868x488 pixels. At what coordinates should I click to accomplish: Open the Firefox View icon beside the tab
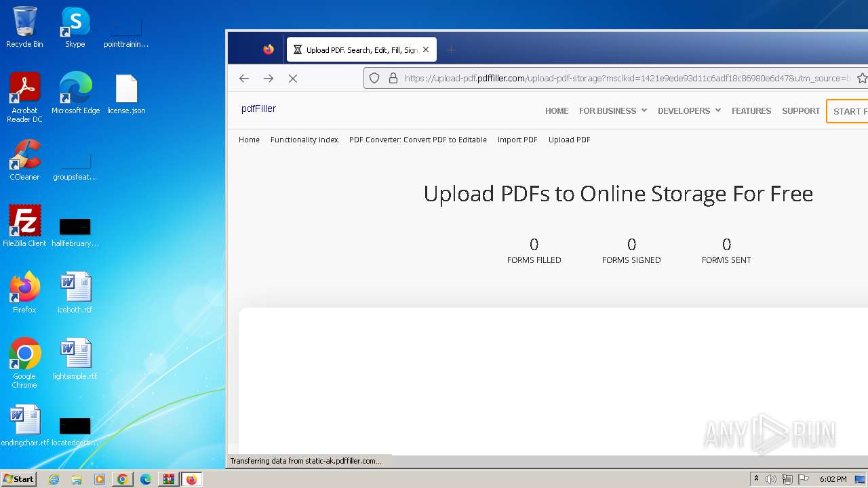pos(269,49)
